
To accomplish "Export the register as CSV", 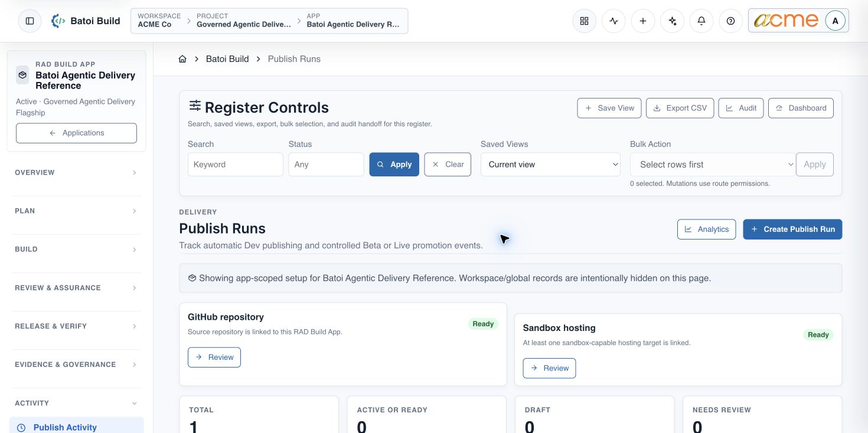I will (680, 108).
